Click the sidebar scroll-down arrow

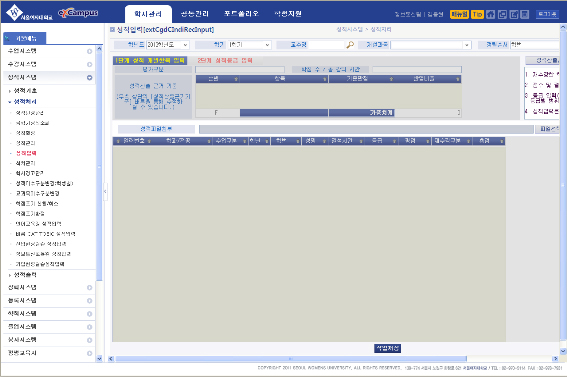(99, 359)
